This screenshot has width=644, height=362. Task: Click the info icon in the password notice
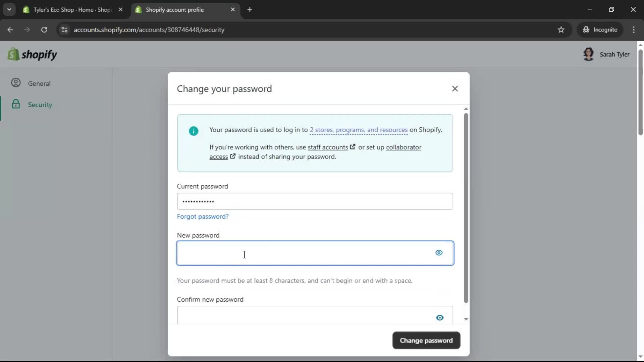point(194,131)
